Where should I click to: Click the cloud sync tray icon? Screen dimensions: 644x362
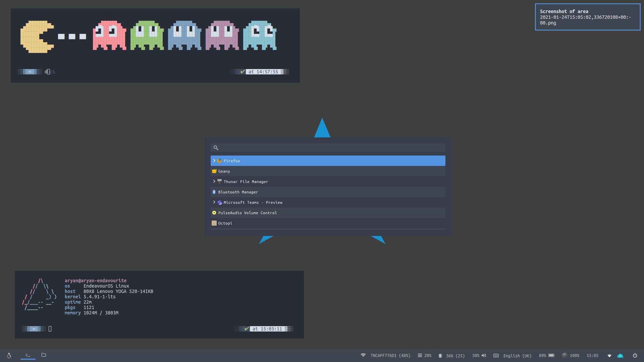point(620,356)
